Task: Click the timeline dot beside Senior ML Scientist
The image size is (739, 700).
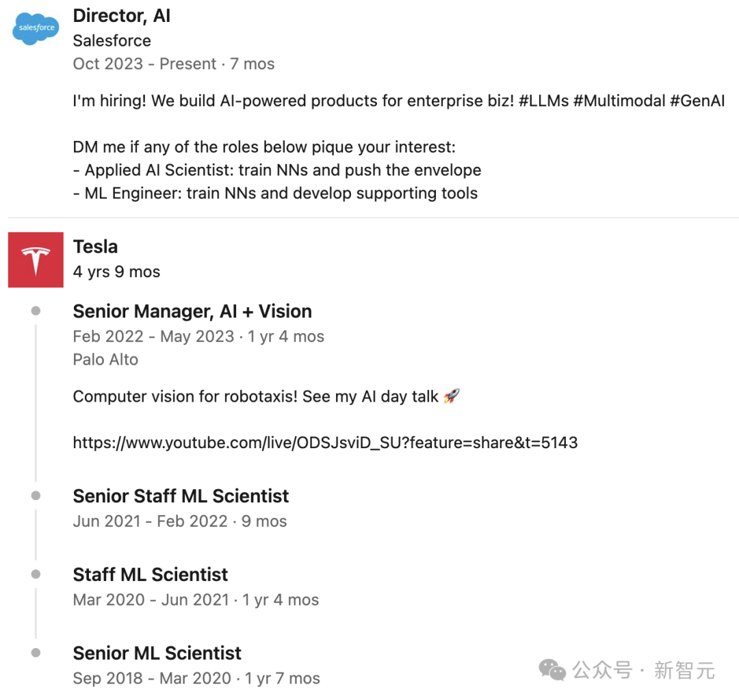Action: (36, 653)
